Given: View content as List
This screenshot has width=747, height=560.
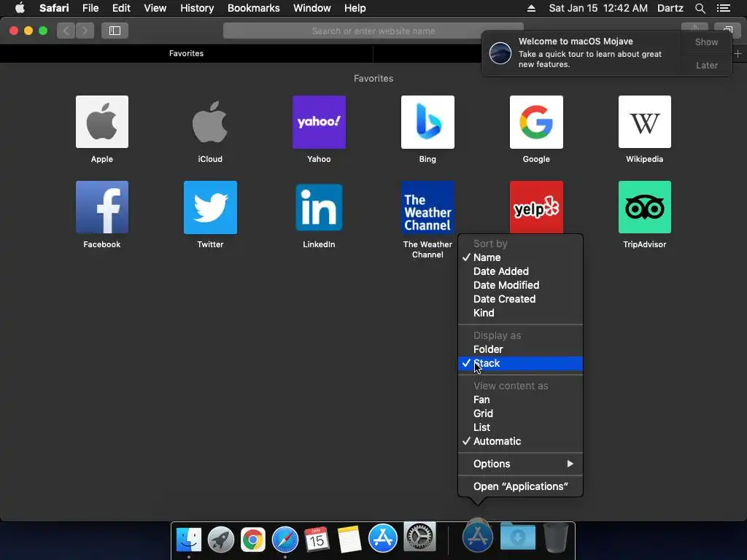Looking at the screenshot, I should (x=520, y=427).
